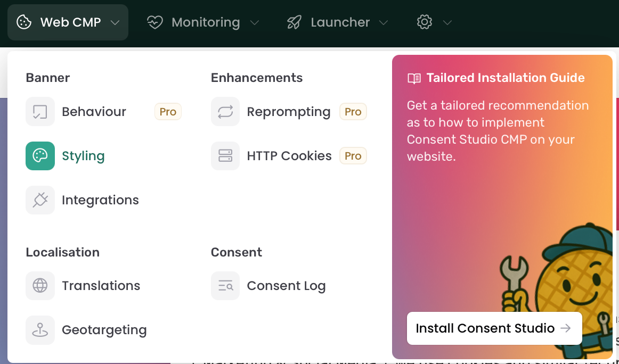
Task: Click the Enhancements section heading
Action: (x=257, y=78)
